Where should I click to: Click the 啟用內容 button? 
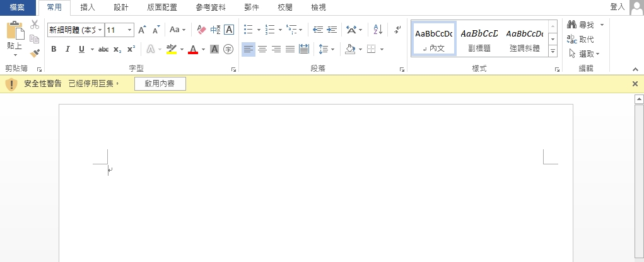160,84
